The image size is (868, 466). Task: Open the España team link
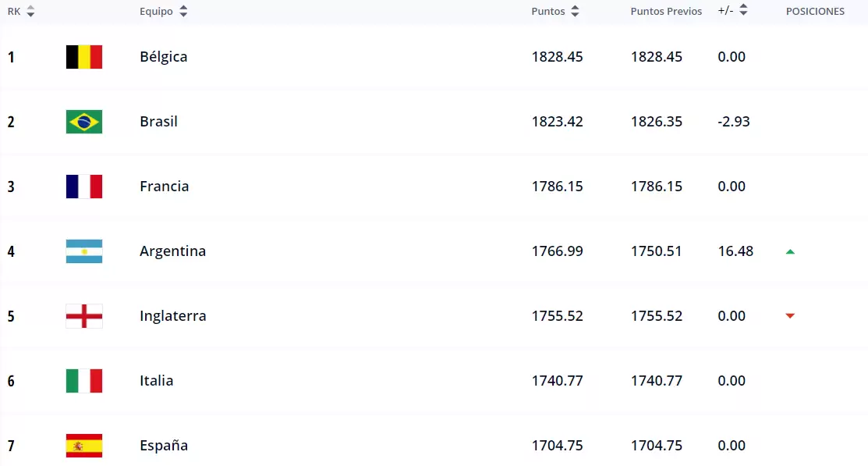coord(164,446)
